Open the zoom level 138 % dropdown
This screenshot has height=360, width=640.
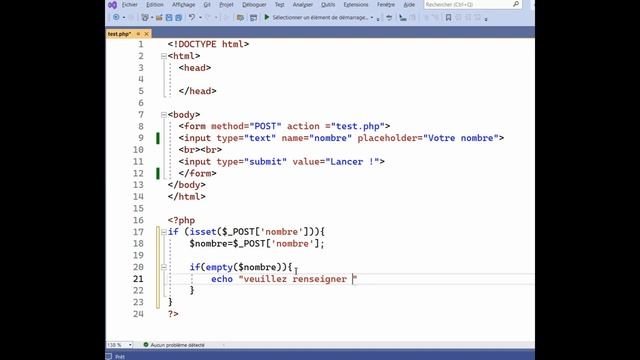coord(120,345)
